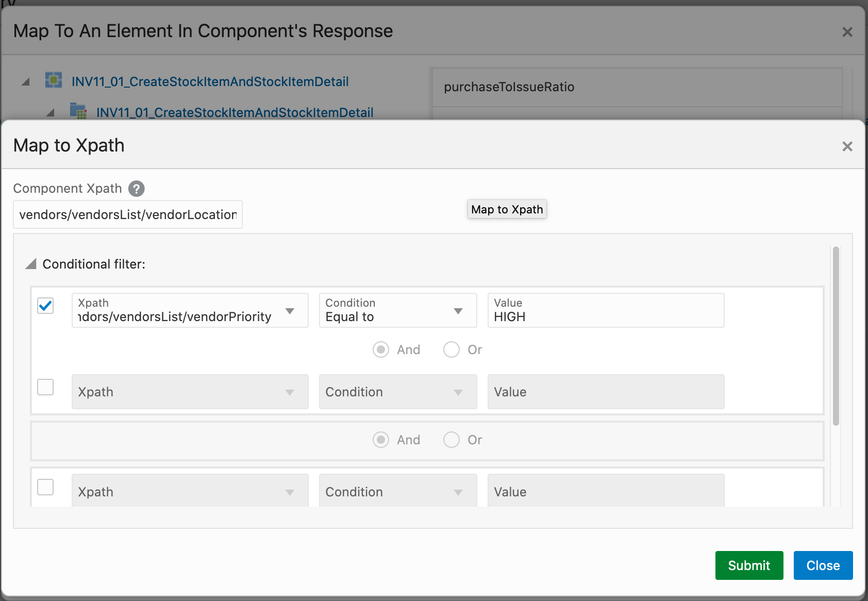This screenshot has width=868, height=601.
Task: Select the purchaseToIssueRatio element
Action: pyautogui.click(x=509, y=87)
